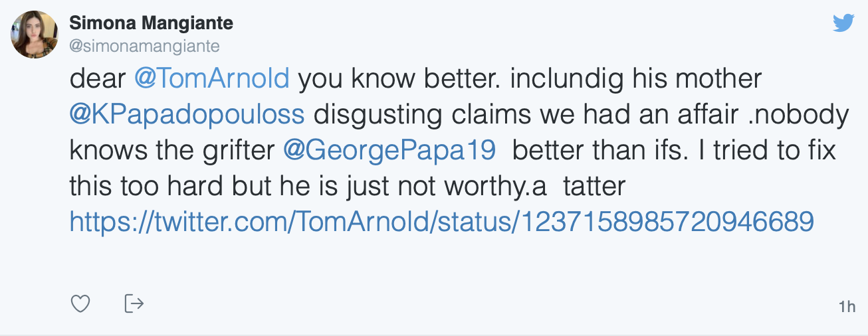868x336 pixels.
Task: Open Simona Mangiante's profile picture
Action: coord(35,35)
